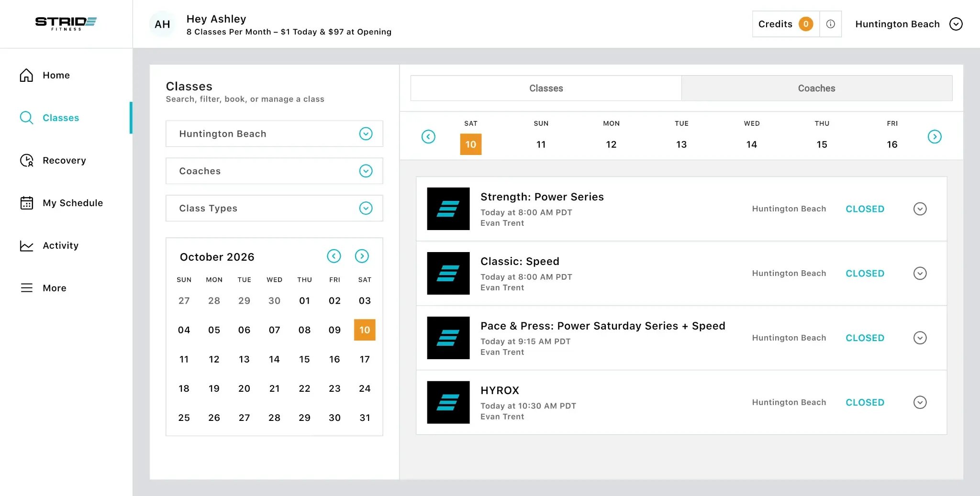Screen dimensions: 980x496
Task: Select the Classes magnifier icon in sidebar
Action: pos(26,118)
